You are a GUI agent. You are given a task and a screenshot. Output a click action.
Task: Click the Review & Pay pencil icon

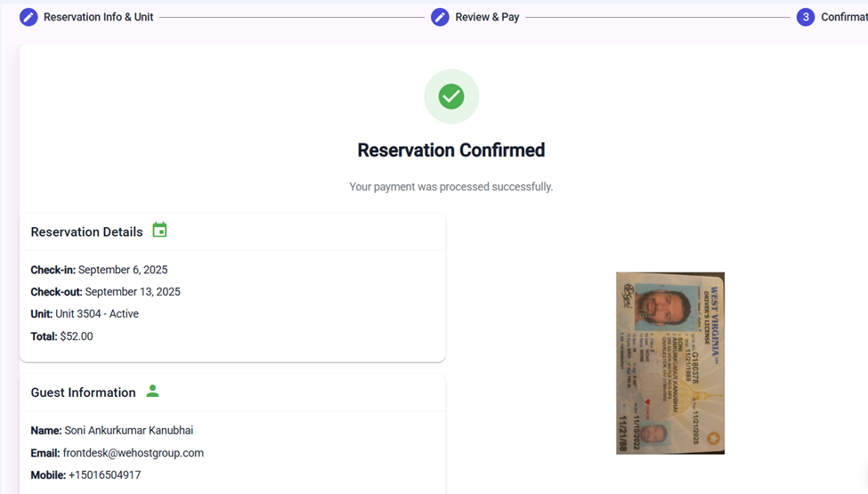coord(440,17)
